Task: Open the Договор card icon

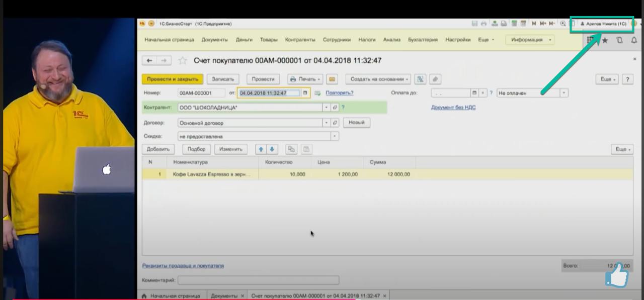Action: [335, 123]
